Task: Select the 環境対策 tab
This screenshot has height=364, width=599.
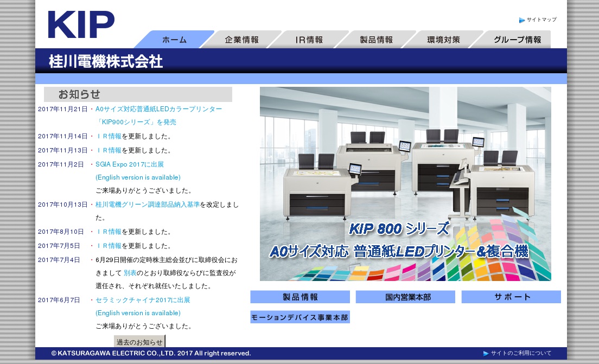Action: tap(443, 40)
